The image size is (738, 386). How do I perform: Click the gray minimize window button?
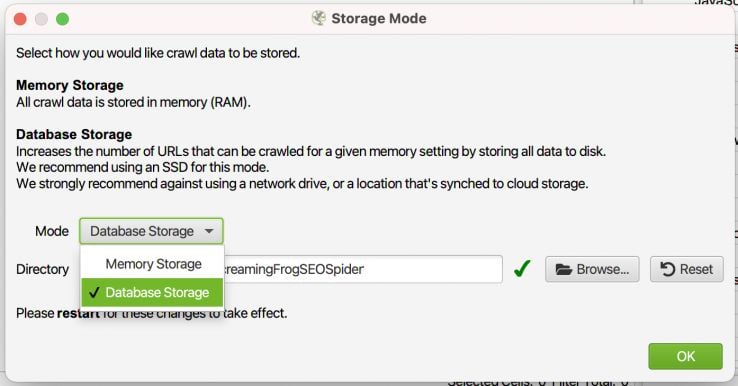(41, 19)
